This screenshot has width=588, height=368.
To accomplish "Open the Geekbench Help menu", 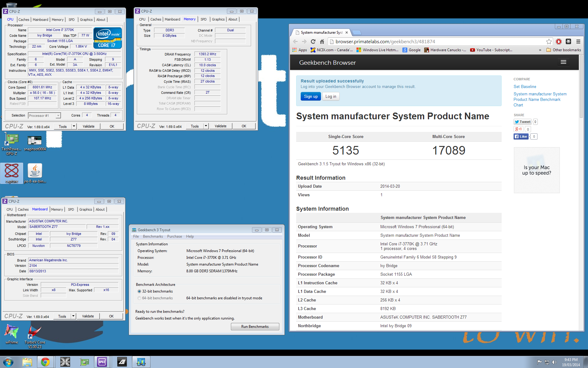I will [190, 236].
